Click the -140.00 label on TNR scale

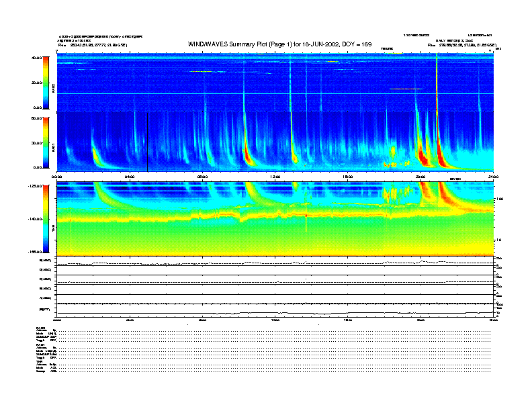tap(35, 219)
